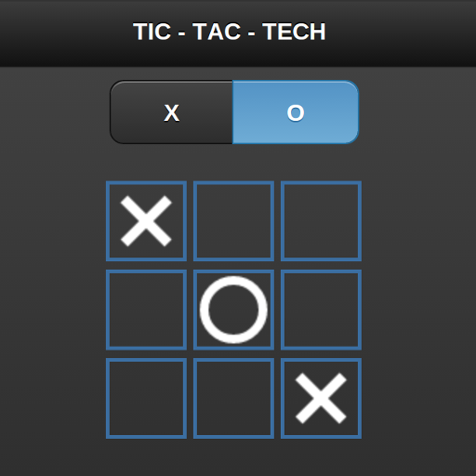Click the X mark in the bottom-right square
This screenshot has height=476, width=476.
321,398
